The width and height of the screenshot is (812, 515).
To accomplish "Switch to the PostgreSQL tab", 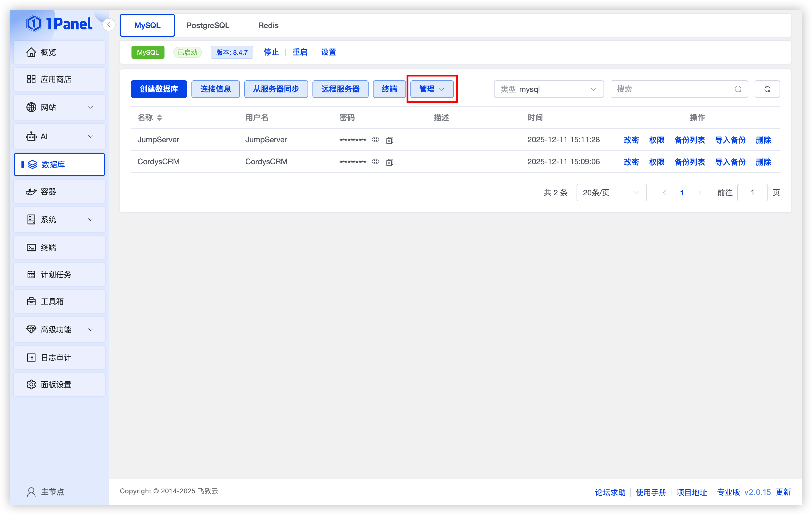I will 208,25.
